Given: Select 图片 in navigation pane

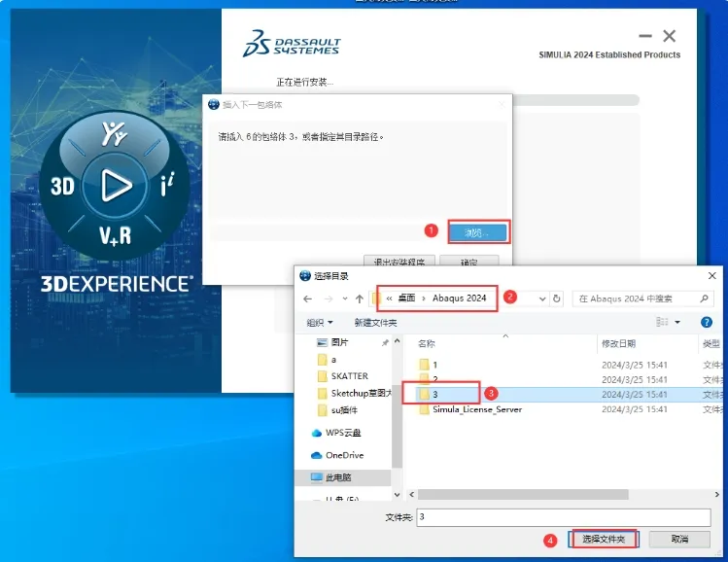Looking at the screenshot, I should coord(339,342).
